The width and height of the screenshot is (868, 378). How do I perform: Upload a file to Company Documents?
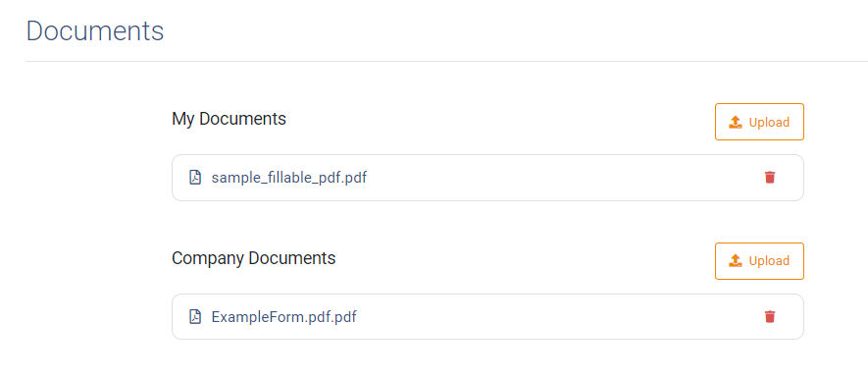759,260
